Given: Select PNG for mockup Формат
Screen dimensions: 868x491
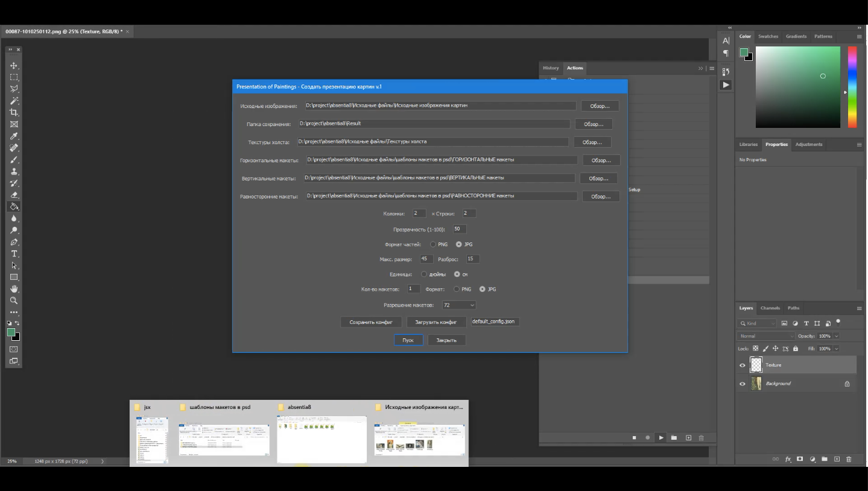Looking at the screenshot, I should pyautogui.click(x=457, y=290).
